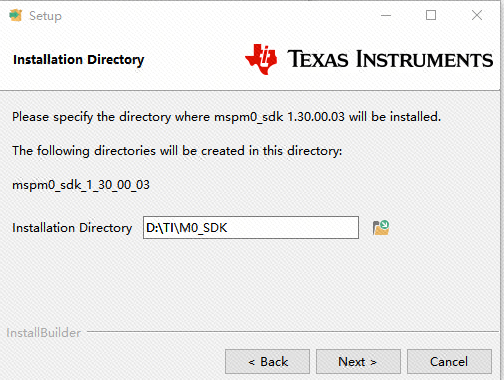Cancel the installation
The width and height of the screenshot is (504, 380).
449,361
